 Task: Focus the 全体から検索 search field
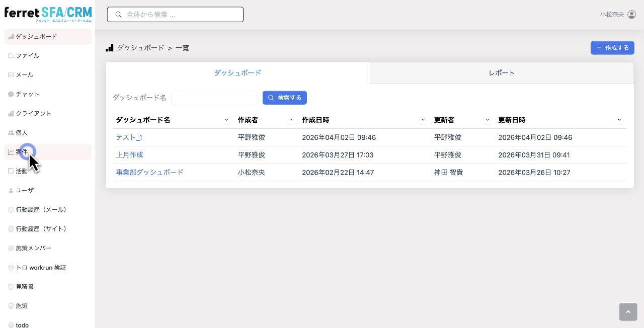(x=175, y=15)
